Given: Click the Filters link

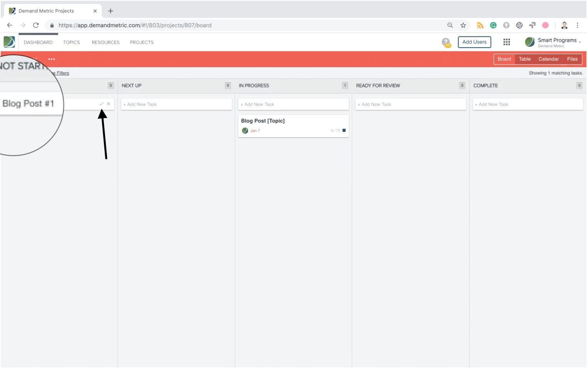Looking at the screenshot, I should click(63, 73).
